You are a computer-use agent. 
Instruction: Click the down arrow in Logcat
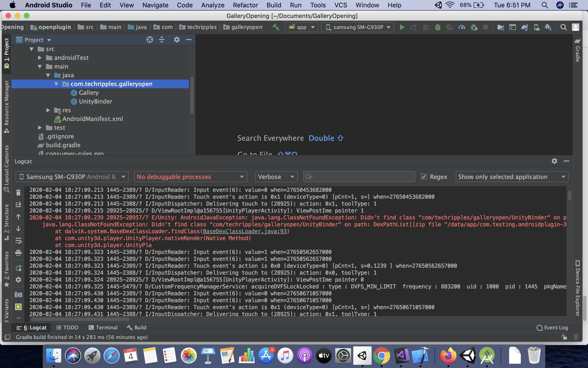(x=18, y=229)
